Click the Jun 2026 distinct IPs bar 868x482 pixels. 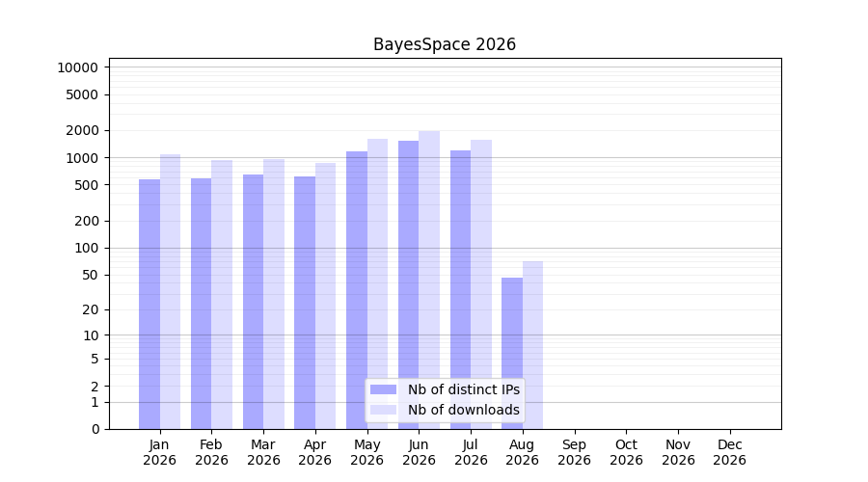click(409, 285)
